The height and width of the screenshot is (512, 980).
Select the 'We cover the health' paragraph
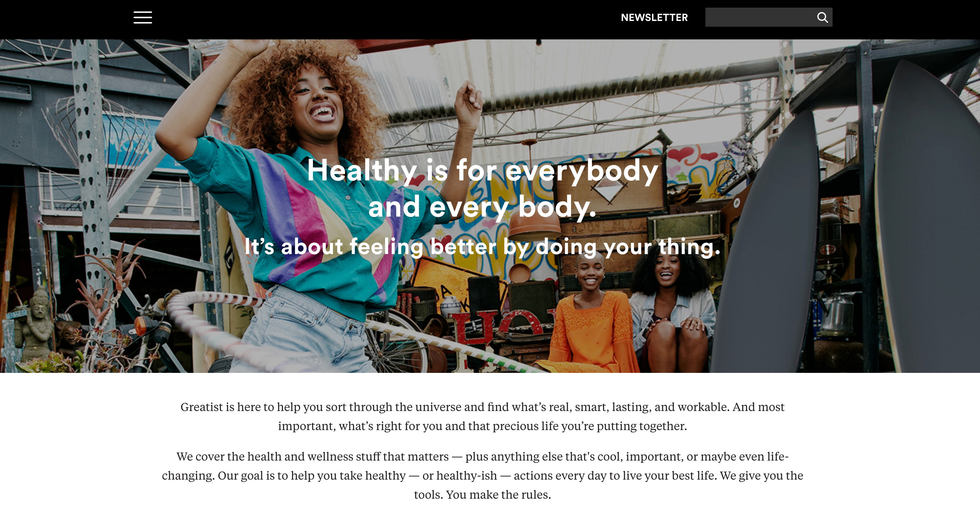482,475
